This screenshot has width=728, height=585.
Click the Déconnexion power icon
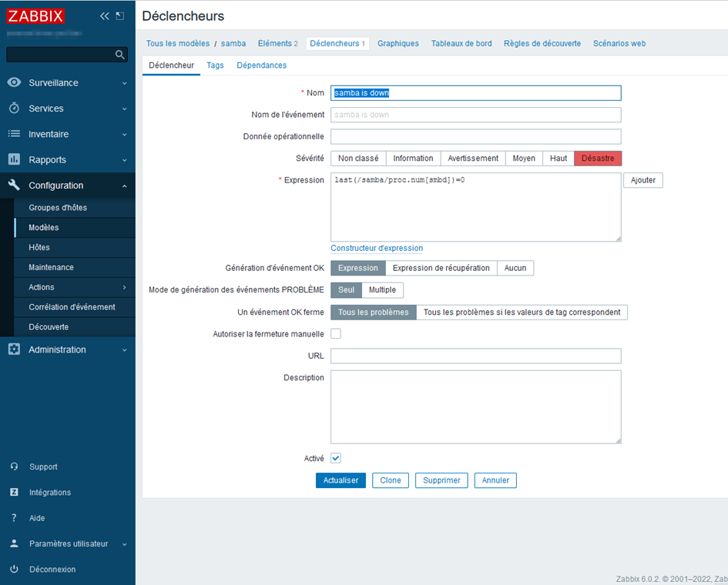pyautogui.click(x=14, y=570)
